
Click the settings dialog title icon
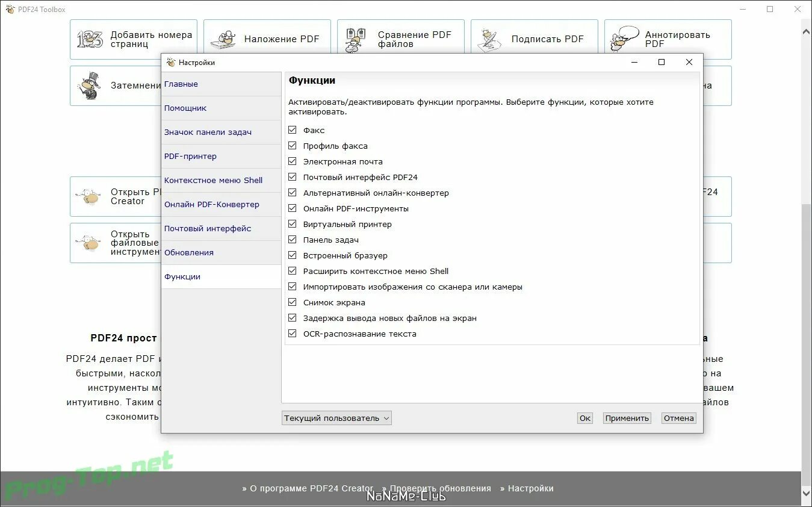point(171,62)
